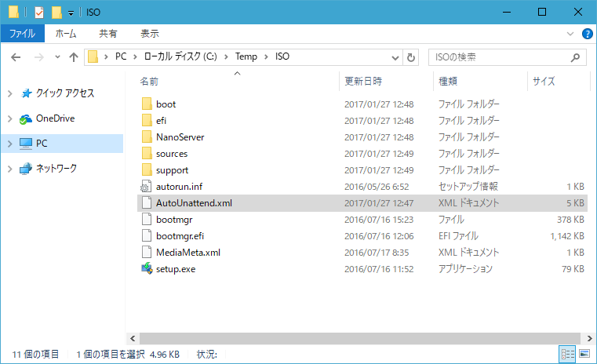Select the bootmgr file icon
This screenshot has width=597, height=364.
(x=147, y=220)
